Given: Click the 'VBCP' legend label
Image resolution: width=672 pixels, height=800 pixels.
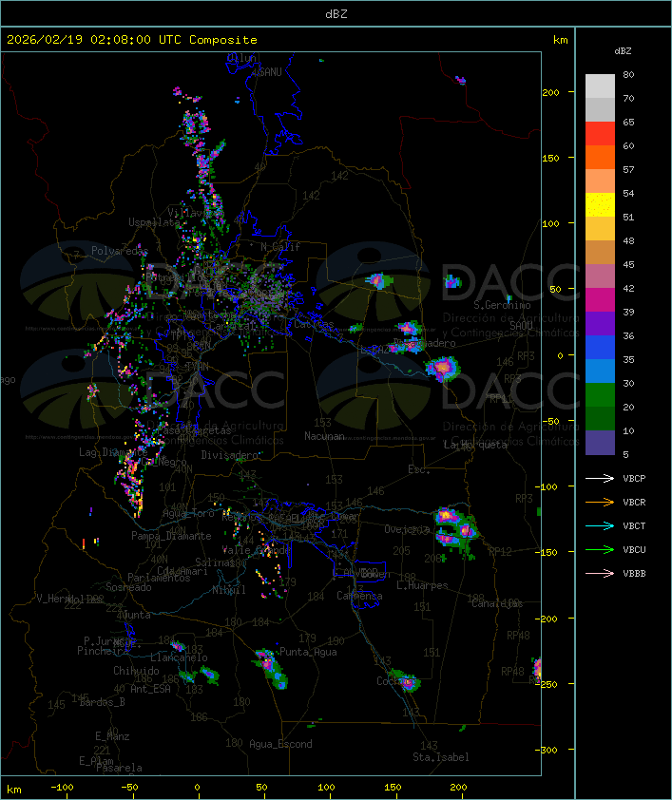Looking at the screenshot, I should tap(634, 479).
